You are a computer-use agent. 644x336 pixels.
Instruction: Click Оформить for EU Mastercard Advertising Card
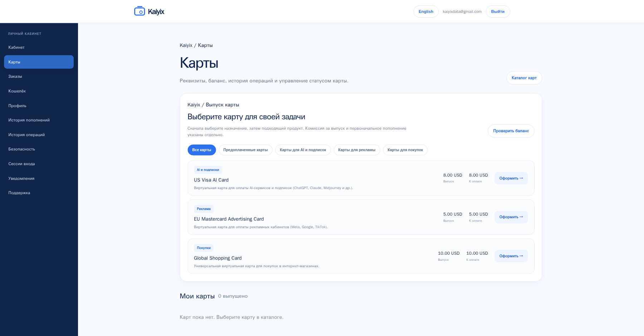(511, 217)
